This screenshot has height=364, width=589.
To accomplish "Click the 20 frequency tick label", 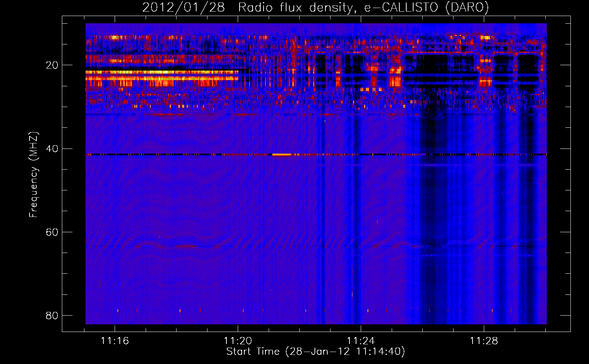I will (52, 65).
